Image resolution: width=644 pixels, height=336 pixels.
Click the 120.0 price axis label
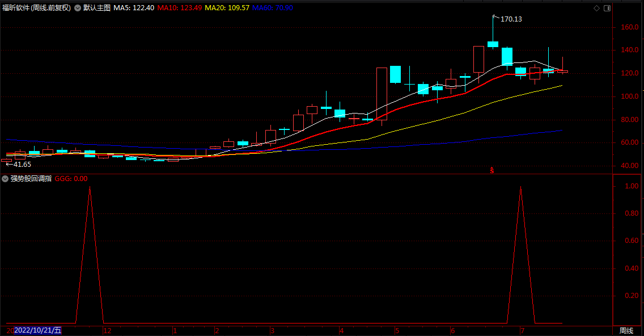630,73
